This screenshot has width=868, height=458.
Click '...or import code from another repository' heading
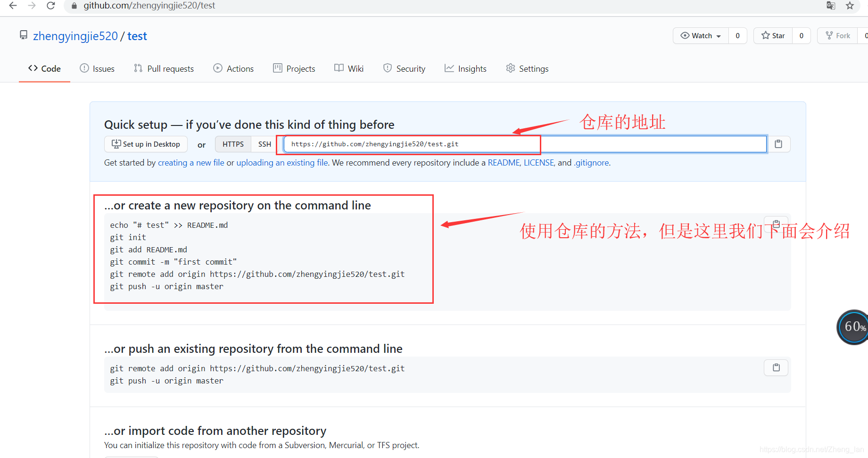[215, 431]
